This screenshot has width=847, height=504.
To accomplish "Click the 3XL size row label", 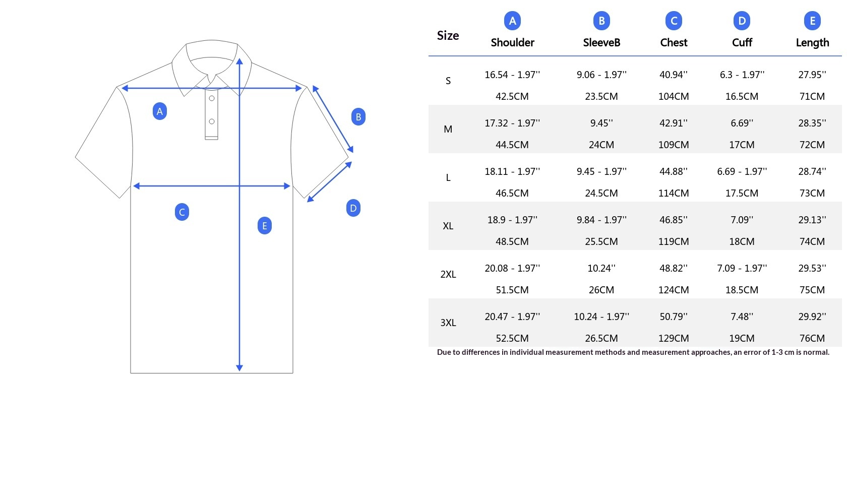I will (x=448, y=323).
